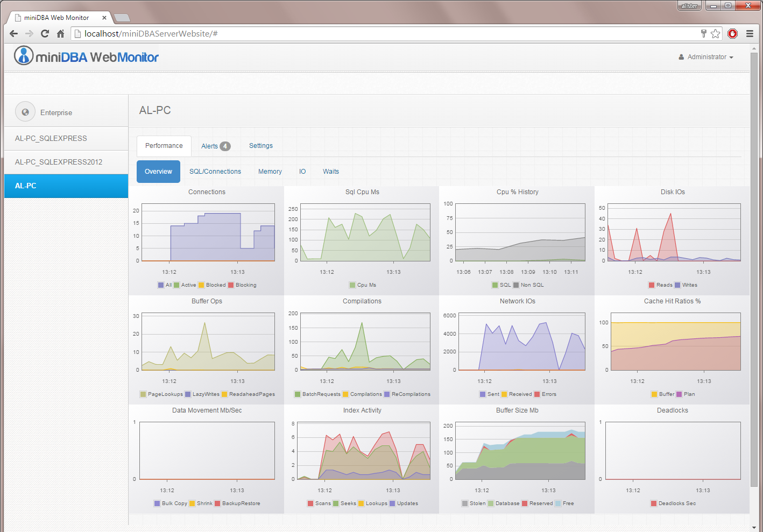This screenshot has height=532, width=763.
Task: Toggle Sent legend in Network IOs
Action: pos(490,394)
